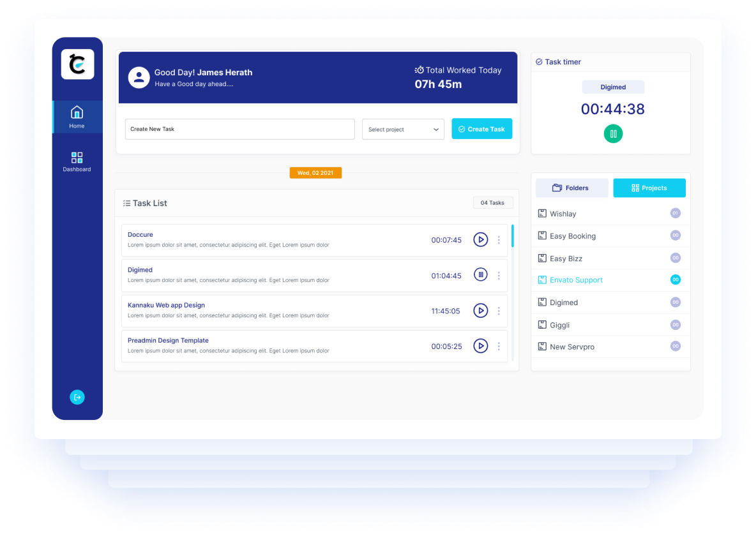
Task: Open the Dashboard sidebar item
Action: pyautogui.click(x=77, y=161)
